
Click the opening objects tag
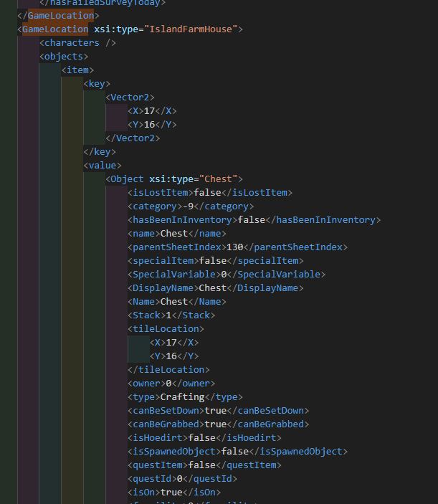tap(64, 57)
